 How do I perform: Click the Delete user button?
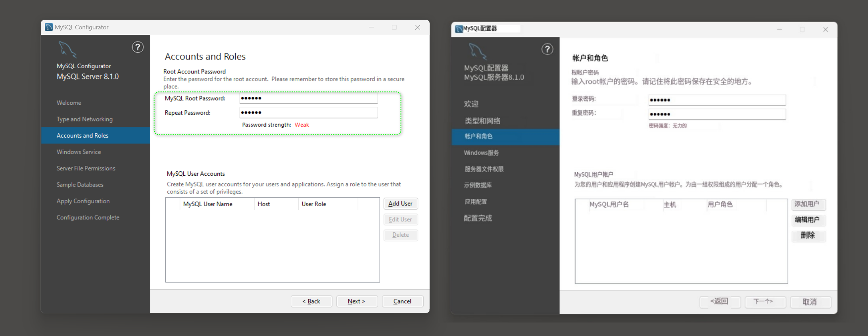(401, 235)
